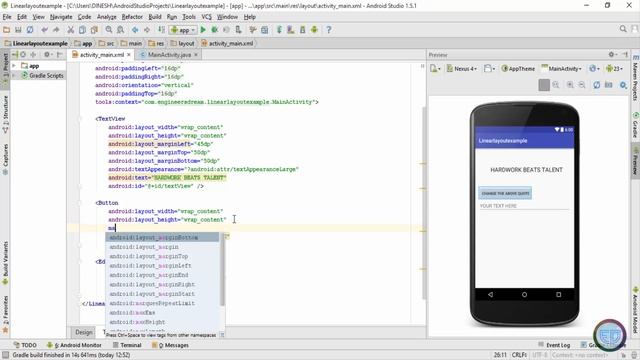The height and width of the screenshot is (360, 640).
Task: Open the configuration file dropdown in Preview
Action: tap(435, 69)
